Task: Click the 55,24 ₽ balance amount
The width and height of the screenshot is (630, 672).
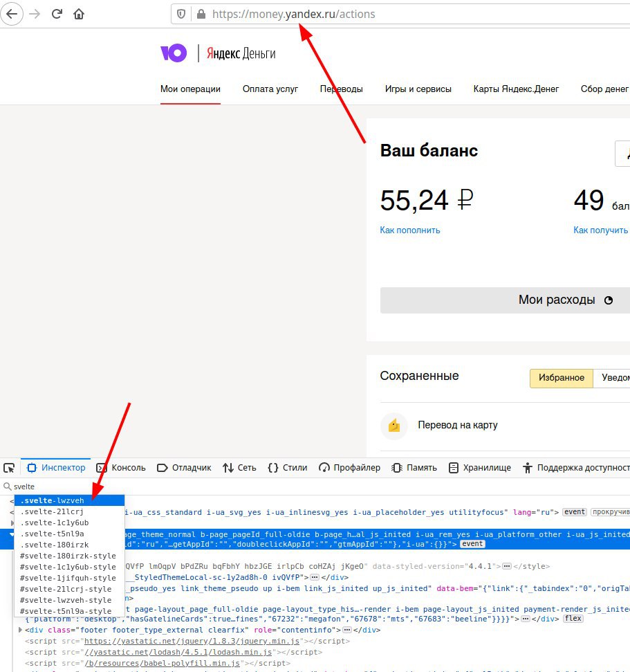Action: pos(427,200)
